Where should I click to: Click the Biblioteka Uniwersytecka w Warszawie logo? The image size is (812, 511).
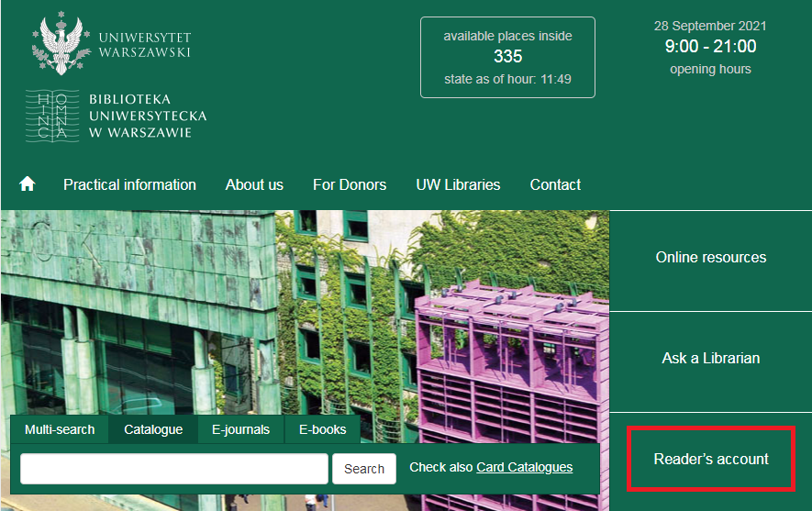pos(116,116)
